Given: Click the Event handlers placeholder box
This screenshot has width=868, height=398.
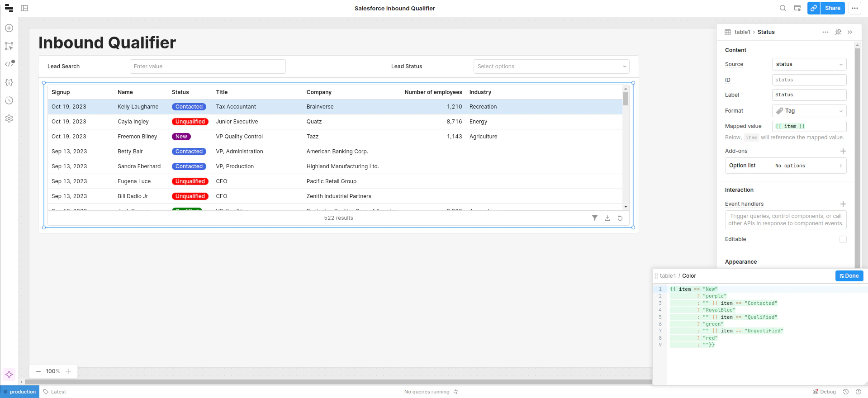Looking at the screenshot, I should tap(786, 220).
